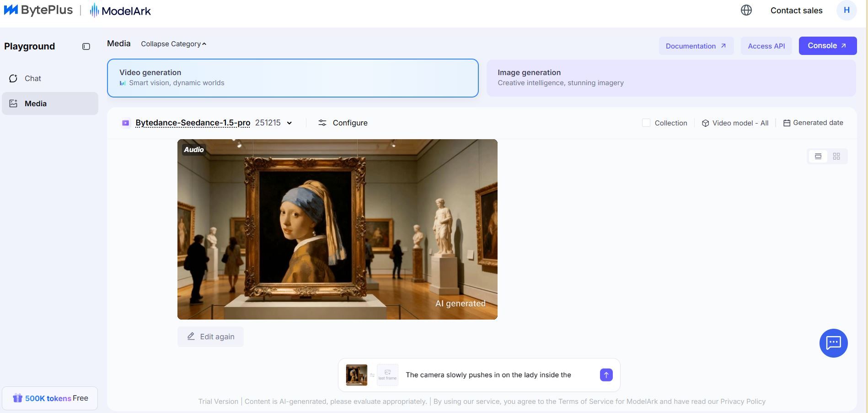Add a last frame image
This screenshot has width=868, height=413.
pos(387,375)
